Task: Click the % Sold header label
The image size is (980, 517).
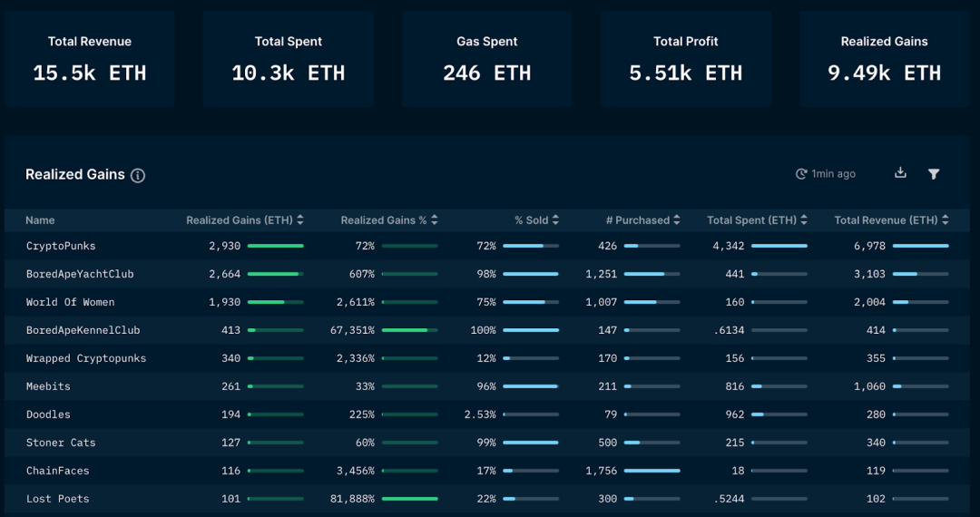Action: (x=531, y=220)
